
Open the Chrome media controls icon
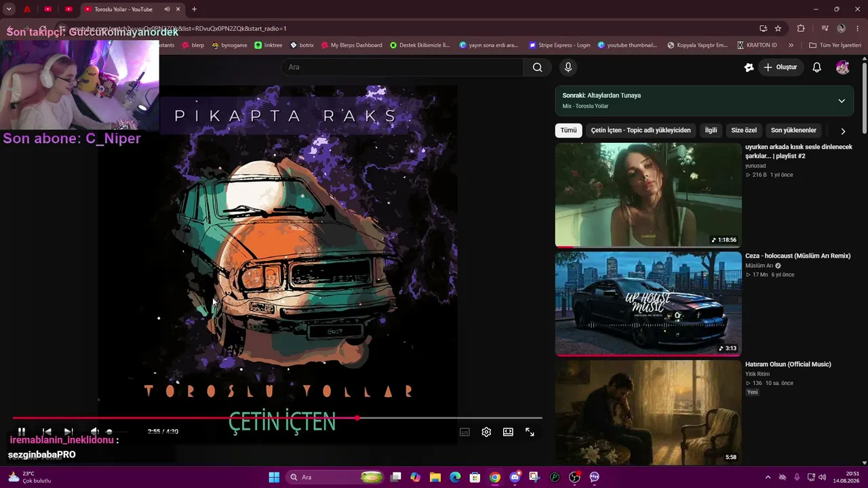pos(825,28)
